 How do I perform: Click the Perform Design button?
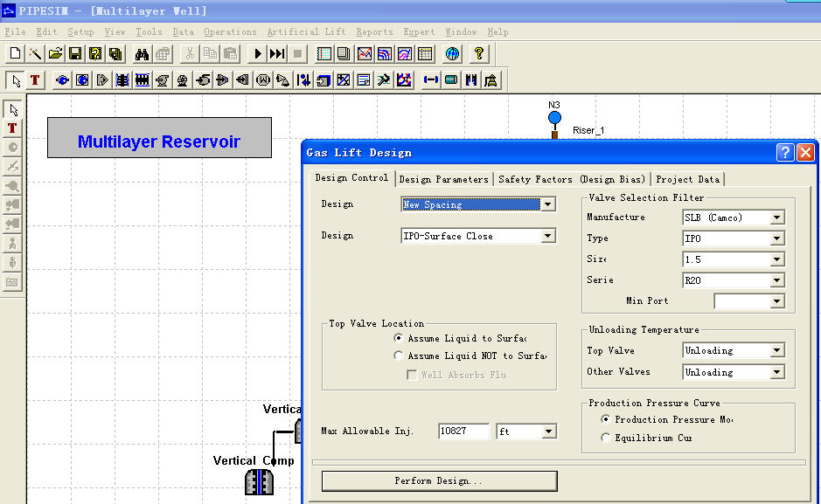point(439,481)
